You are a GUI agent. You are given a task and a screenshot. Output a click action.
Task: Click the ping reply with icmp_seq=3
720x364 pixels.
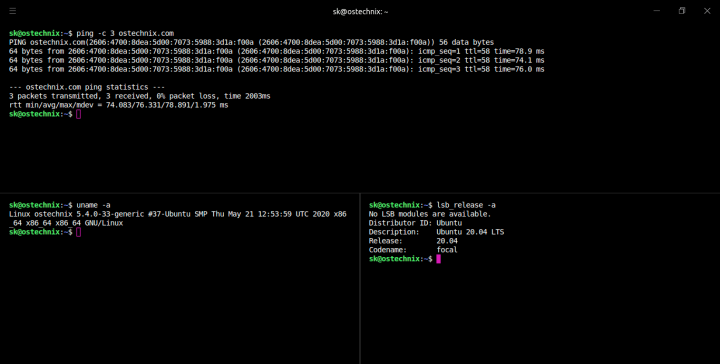(276, 69)
